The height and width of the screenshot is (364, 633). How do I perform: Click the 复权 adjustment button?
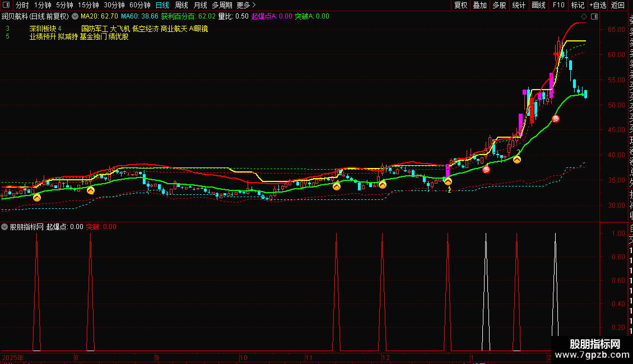tap(460, 5)
